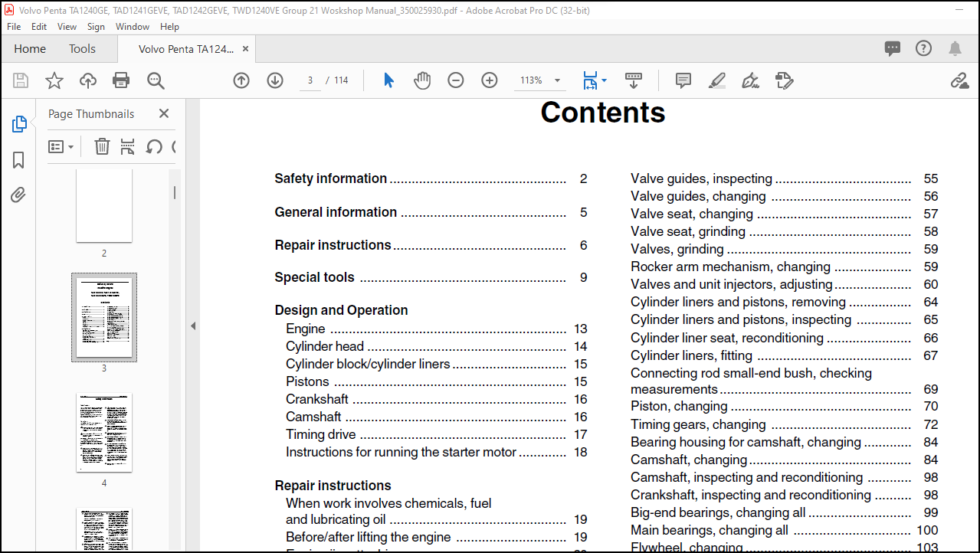Click the fit page options icon
The height and width of the screenshot is (553, 980).
(589, 80)
